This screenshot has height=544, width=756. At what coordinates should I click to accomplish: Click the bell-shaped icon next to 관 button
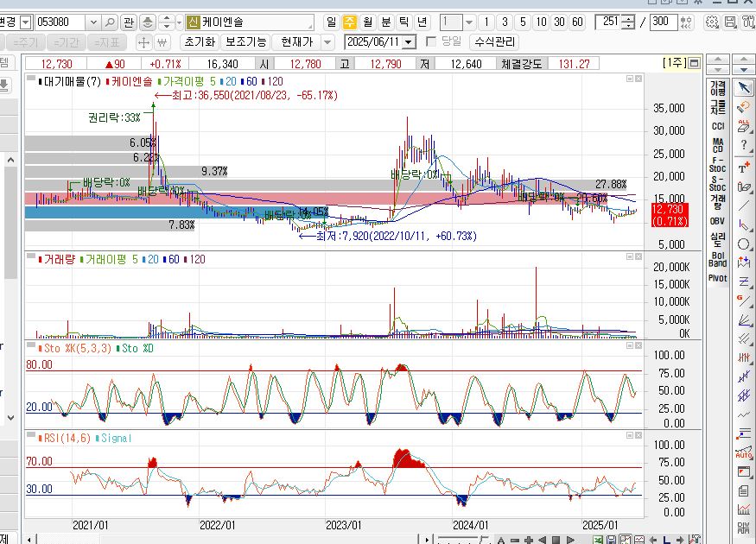coord(148,22)
